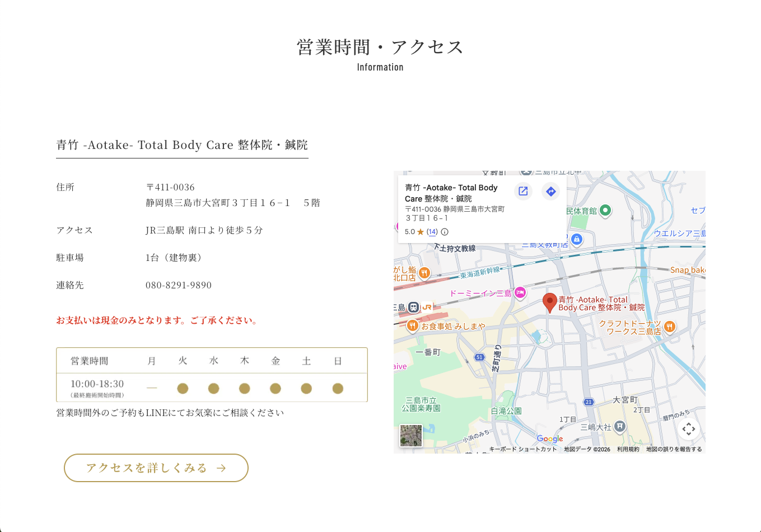The image size is (761, 532).
Task: Click the 月 column header
Action: [152, 361]
